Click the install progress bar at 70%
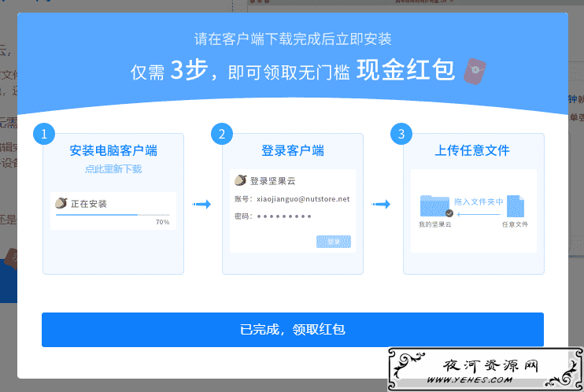Screen dimensions: 584x392 tap(113, 215)
